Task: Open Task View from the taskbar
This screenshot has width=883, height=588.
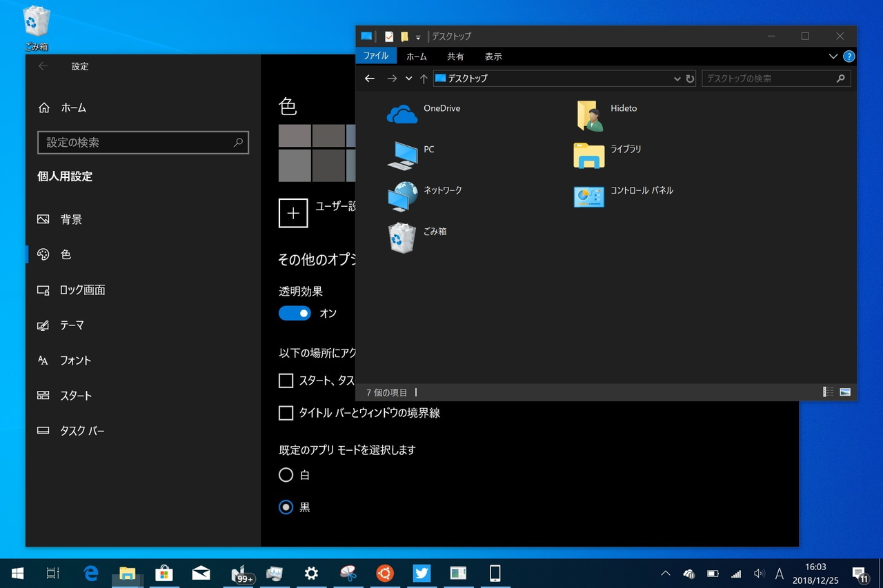Action: [53, 573]
